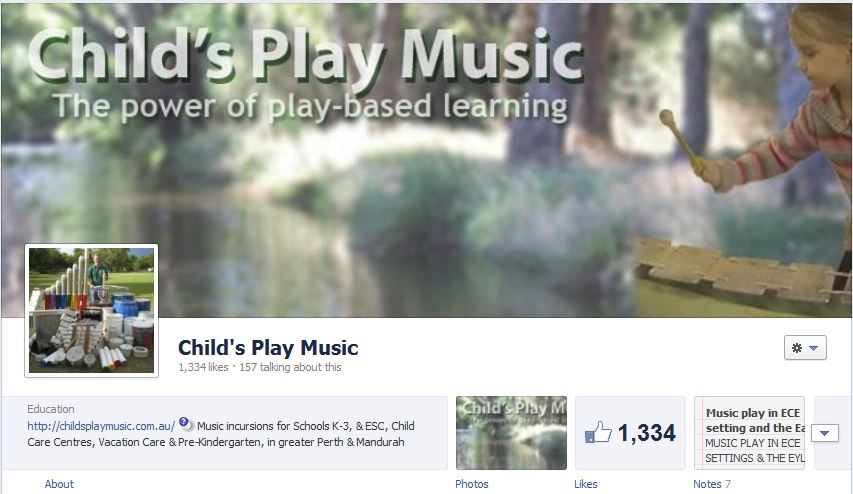Expand the apps row with the arrow button

pyautogui.click(x=825, y=433)
